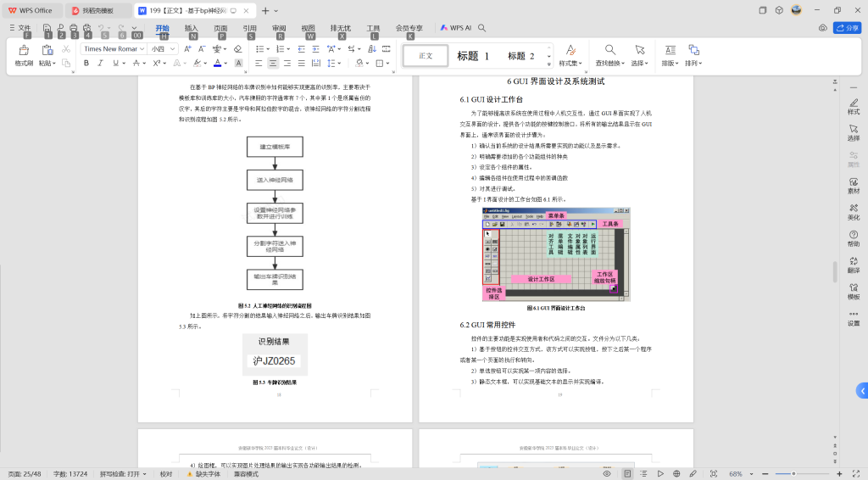
Task: Click the align right icon
Action: 287,63
